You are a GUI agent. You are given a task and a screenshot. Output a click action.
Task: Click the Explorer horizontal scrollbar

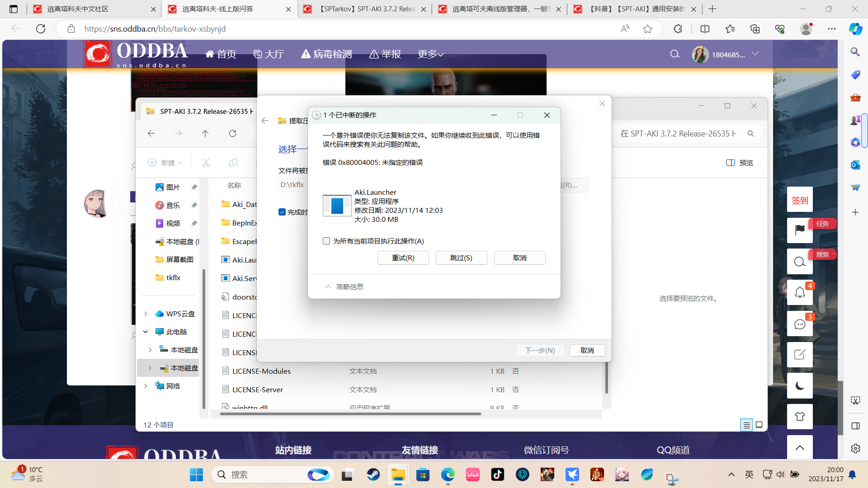click(x=350, y=413)
